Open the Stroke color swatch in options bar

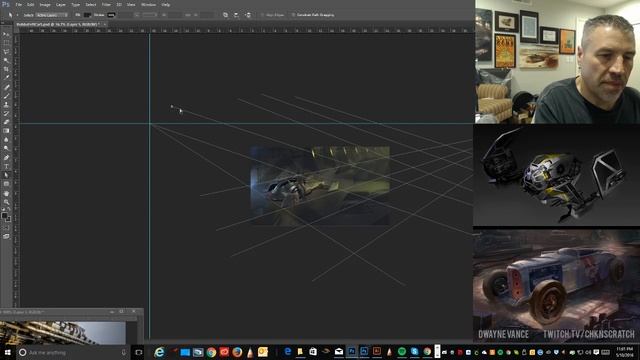(x=111, y=15)
